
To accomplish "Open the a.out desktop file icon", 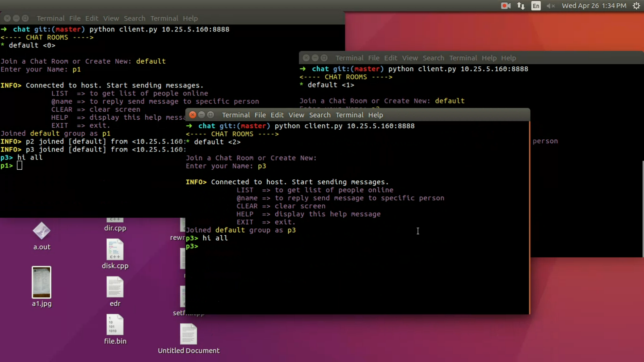I will (42, 231).
